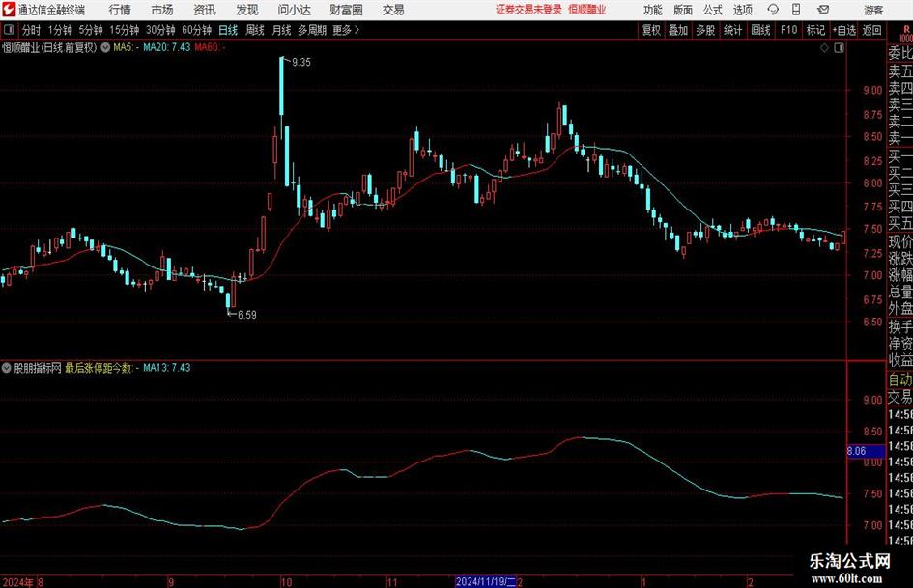Switch to 月线 monthly period
Screen dimensions: 913x588
[x=282, y=30]
